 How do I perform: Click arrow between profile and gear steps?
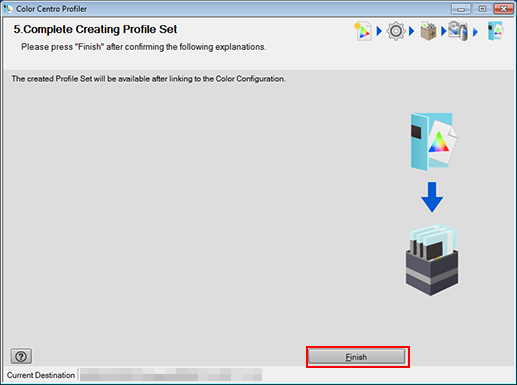point(379,31)
